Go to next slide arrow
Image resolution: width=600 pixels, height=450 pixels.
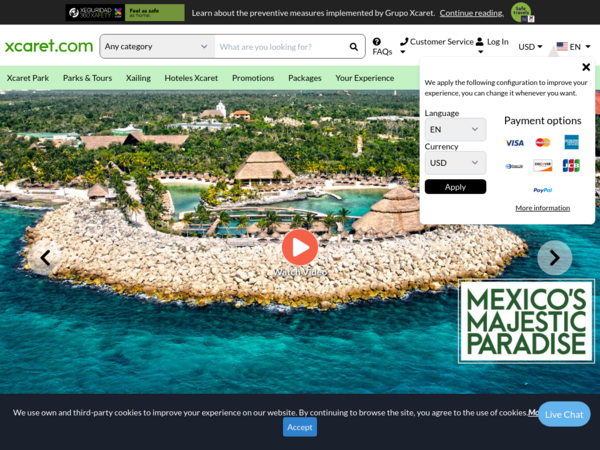[554, 258]
